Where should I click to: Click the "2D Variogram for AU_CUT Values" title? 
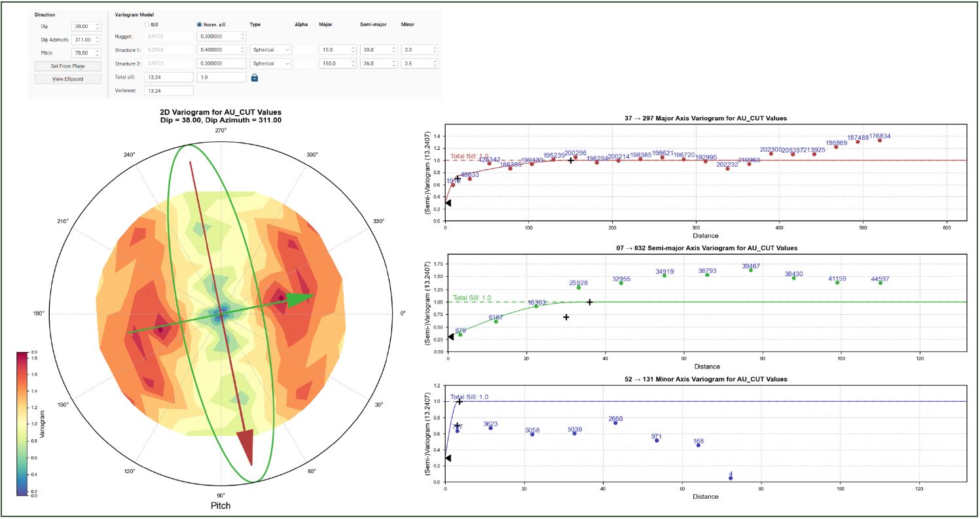pyautogui.click(x=221, y=113)
